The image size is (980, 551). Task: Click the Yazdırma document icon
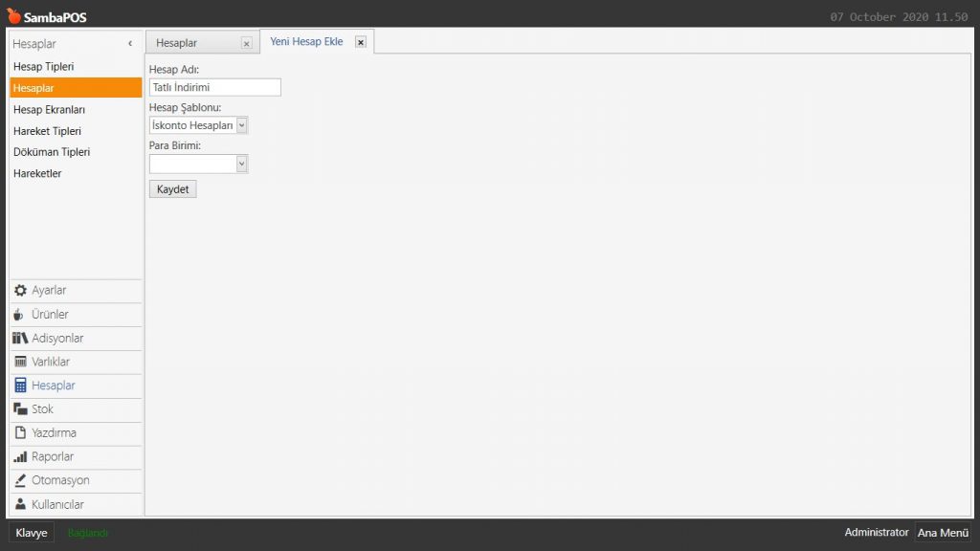pos(20,433)
